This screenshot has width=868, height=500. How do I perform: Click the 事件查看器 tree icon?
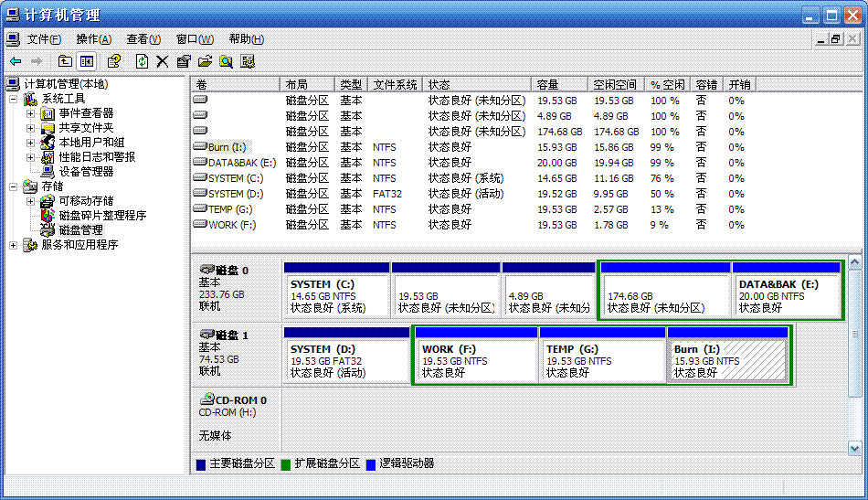48,113
